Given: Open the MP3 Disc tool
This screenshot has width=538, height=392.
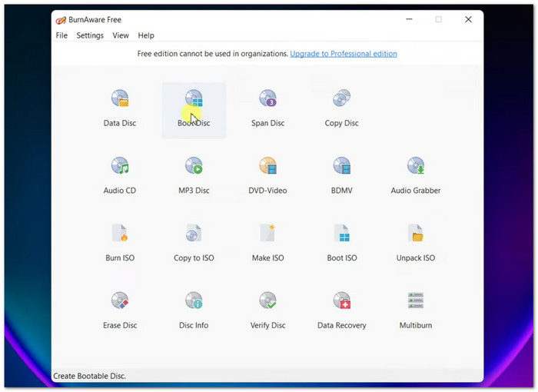Looking at the screenshot, I should 194,177.
